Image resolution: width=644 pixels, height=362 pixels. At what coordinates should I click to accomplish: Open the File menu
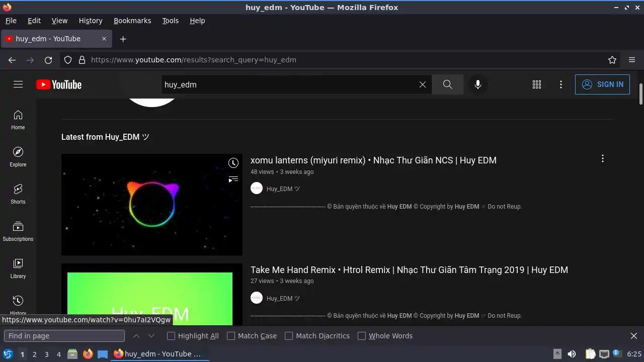pyautogui.click(x=11, y=21)
